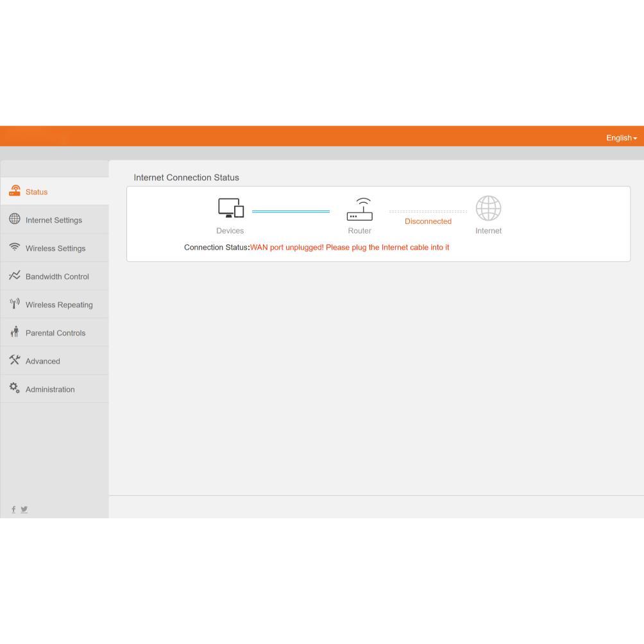Open the Advanced menu

click(55, 361)
